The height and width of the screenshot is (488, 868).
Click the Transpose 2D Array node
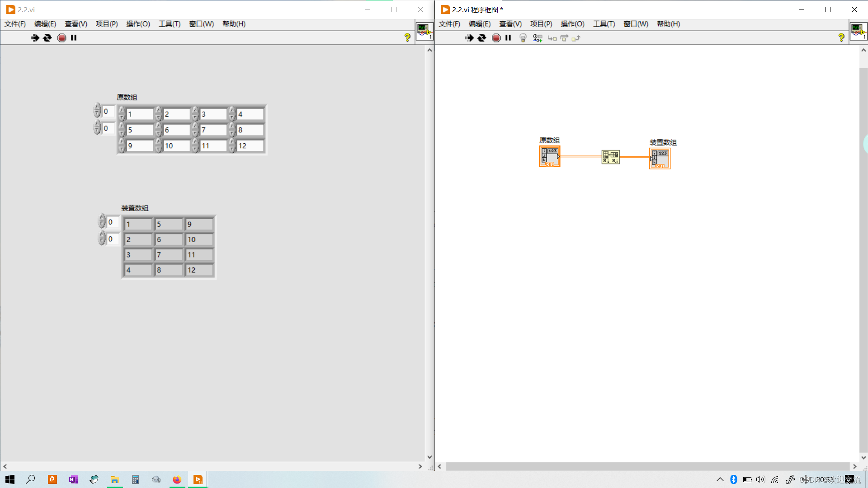[610, 157]
